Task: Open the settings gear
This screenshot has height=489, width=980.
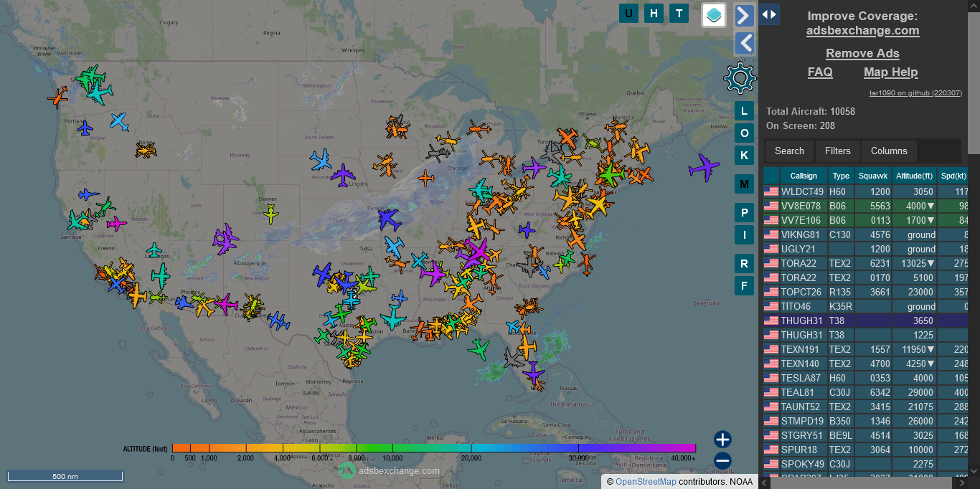Action: [x=740, y=78]
